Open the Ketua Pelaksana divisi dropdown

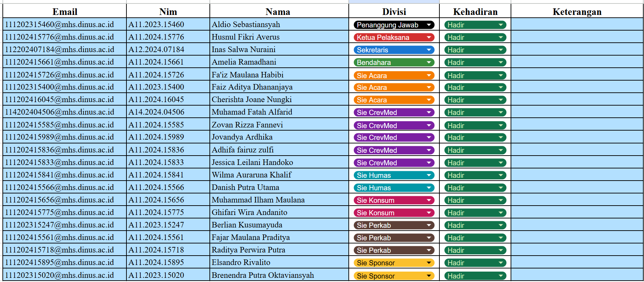point(394,38)
